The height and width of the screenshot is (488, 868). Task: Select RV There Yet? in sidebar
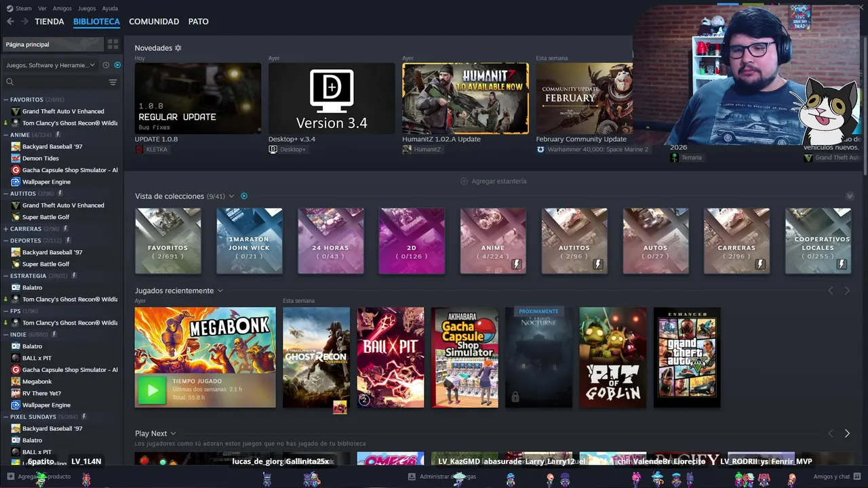click(41, 393)
